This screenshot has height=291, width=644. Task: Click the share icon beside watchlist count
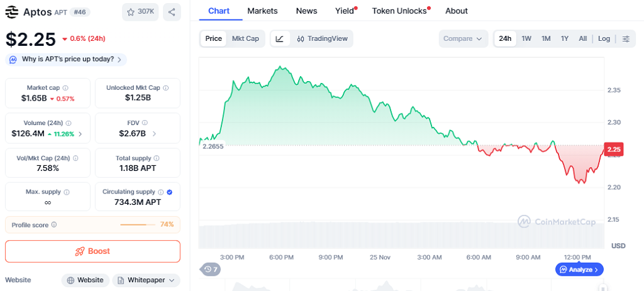pyautogui.click(x=172, y=12)
